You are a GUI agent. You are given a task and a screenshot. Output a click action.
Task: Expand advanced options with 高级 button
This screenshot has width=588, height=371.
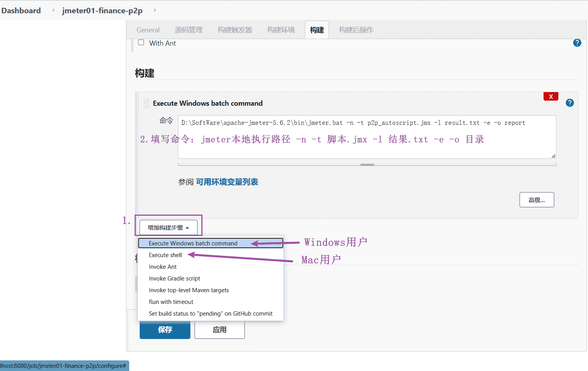pos(536,200)
